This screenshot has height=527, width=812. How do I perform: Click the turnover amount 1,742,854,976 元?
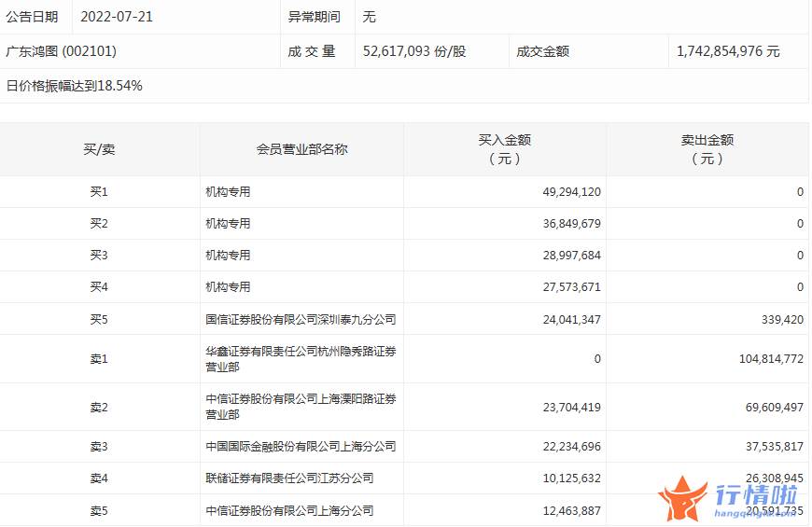click(x=728, y=51)
